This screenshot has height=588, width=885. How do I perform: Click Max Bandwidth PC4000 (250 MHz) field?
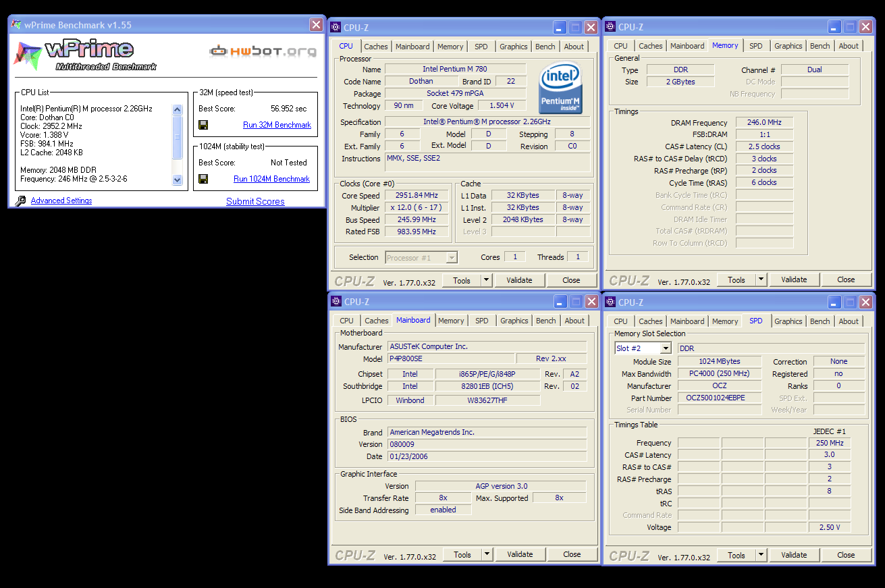point(720,373)
